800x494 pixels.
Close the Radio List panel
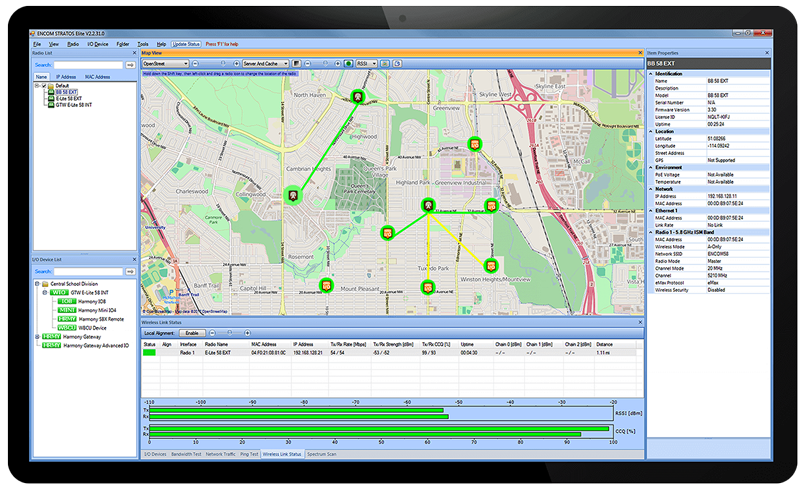click(x=134, y=53)
